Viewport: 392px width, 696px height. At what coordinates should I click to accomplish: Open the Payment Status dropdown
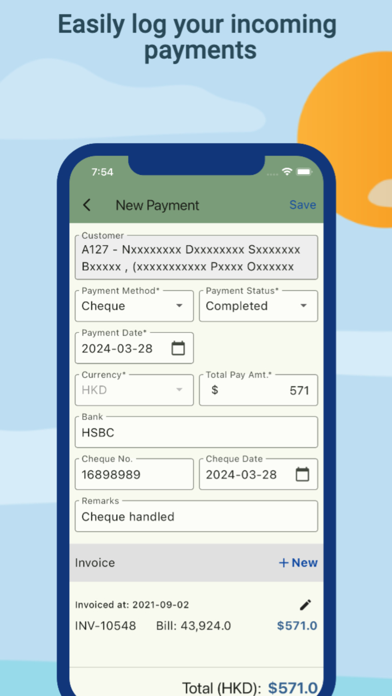[x=258, y=306]
